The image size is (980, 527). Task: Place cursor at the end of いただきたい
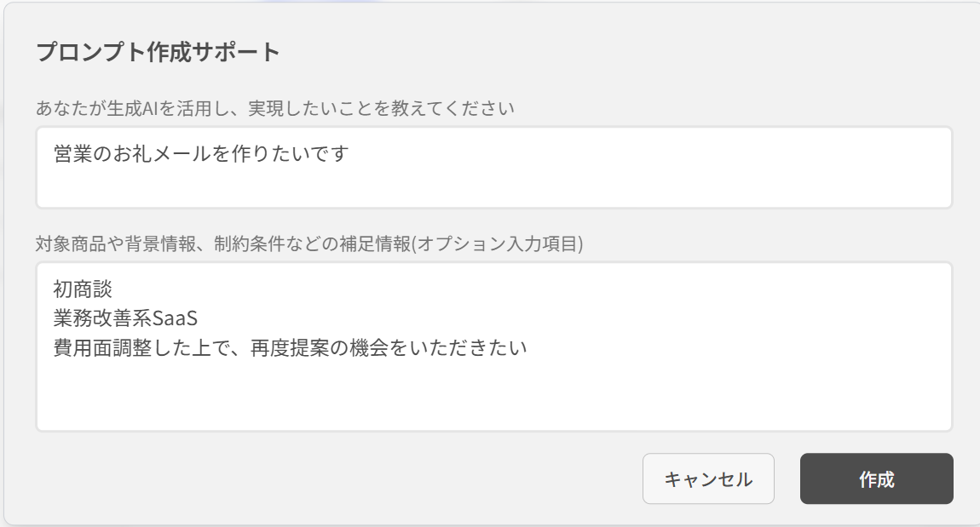click(528, 348)
